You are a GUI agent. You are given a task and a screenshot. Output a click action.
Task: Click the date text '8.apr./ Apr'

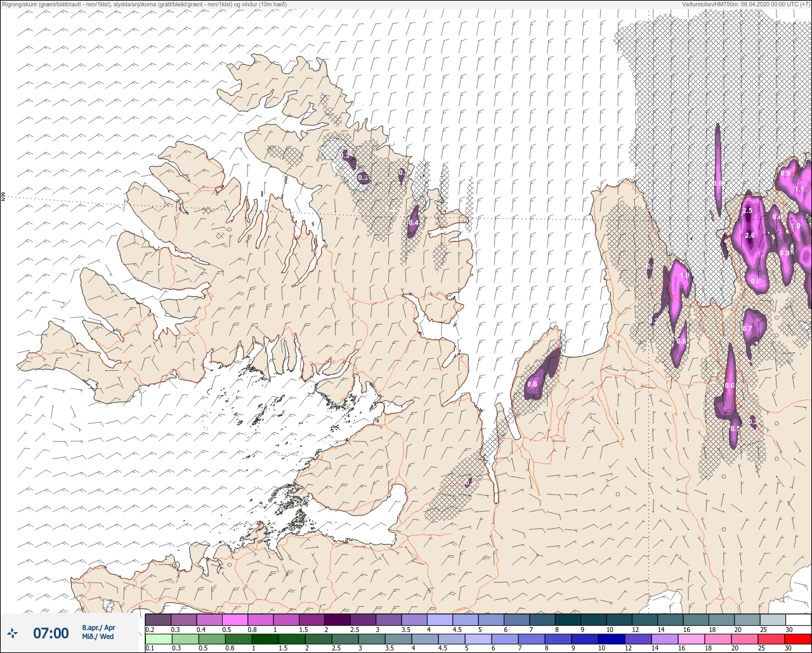pyautogui.click(x=98, y=628)
